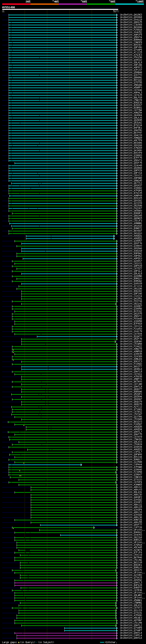Select the UniRef100_P93706 label
Screen dimensions: 146x644
131,301
